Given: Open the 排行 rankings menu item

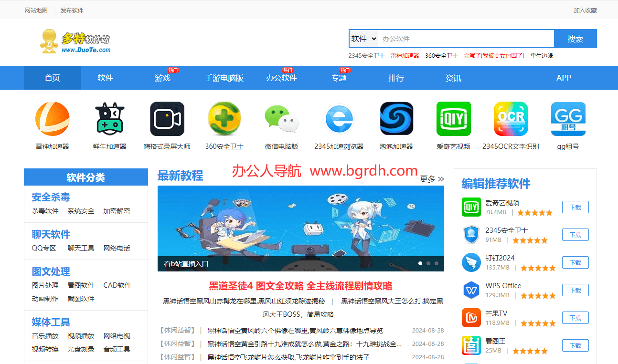Looking at the screenshot, I should (396, 78).
